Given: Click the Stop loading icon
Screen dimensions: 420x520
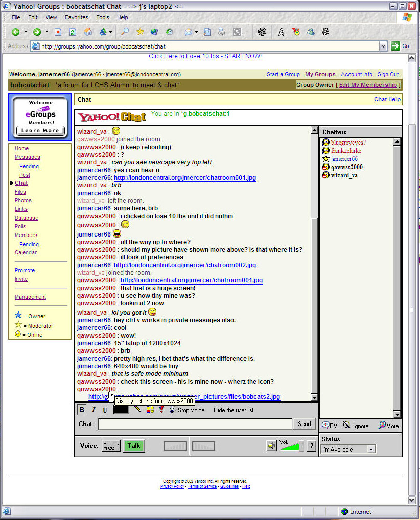Looking at the screenshot, I should (x=58, y=32).
